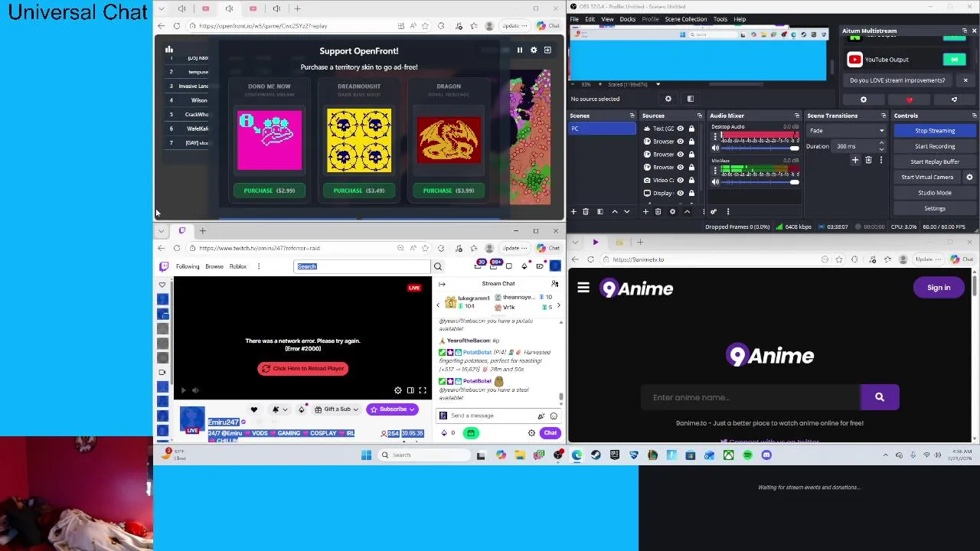Open Aitum Multistream settings gear

864,99
